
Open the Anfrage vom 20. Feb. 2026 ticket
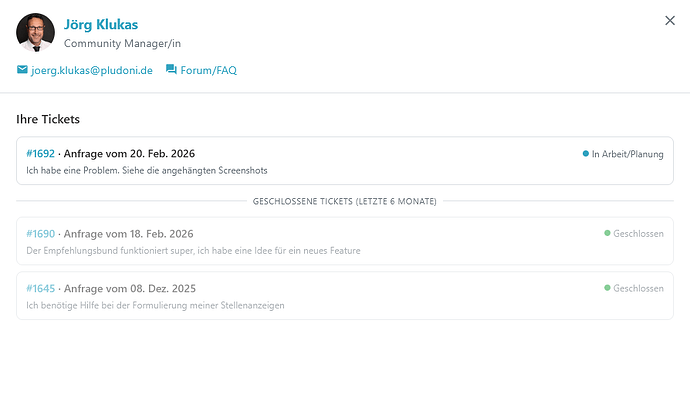tap(129, 154)
